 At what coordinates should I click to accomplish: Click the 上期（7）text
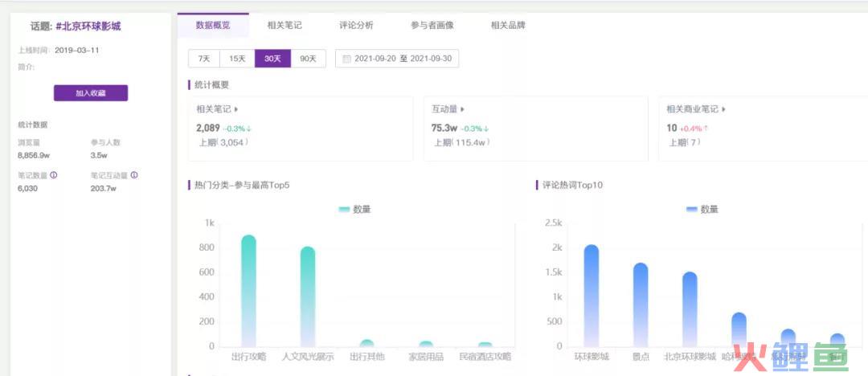pyautogui.click(x=686, y=142)
